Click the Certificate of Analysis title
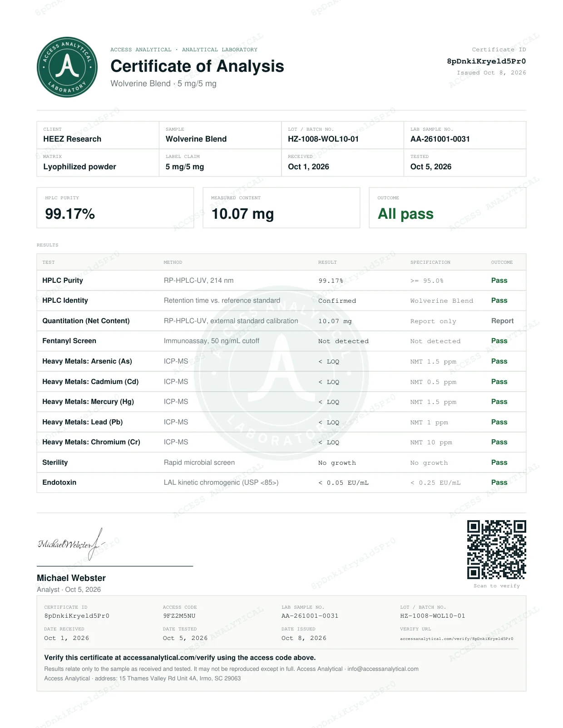 coord(197,66)
